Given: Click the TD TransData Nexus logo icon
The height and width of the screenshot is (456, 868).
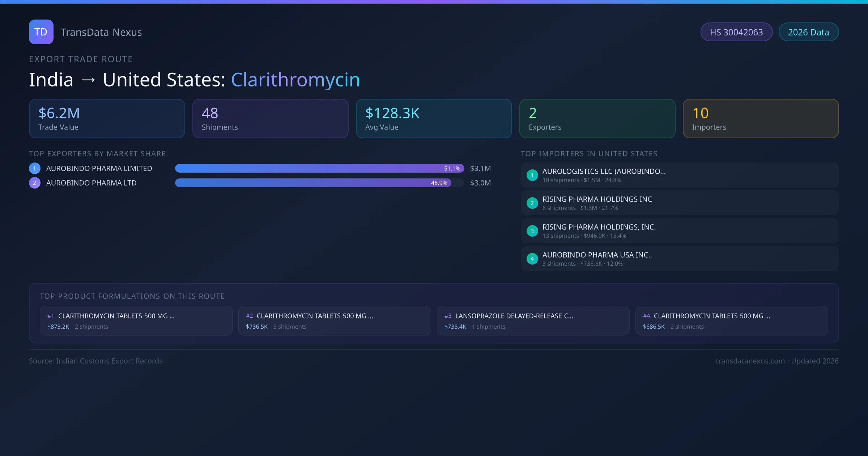Looking at the screenshot, I should tap(41, 32).
